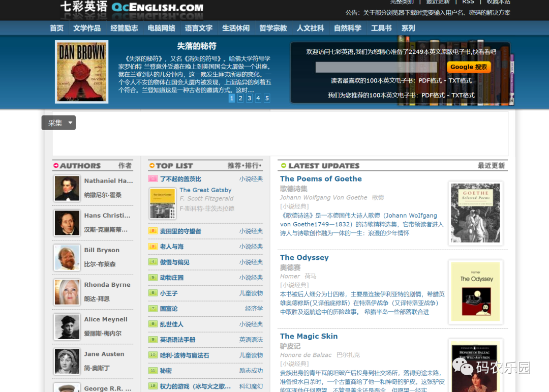Open the 最近更新 header link
This screenshot has width=549, height=392.
click(x=438, y=2)
